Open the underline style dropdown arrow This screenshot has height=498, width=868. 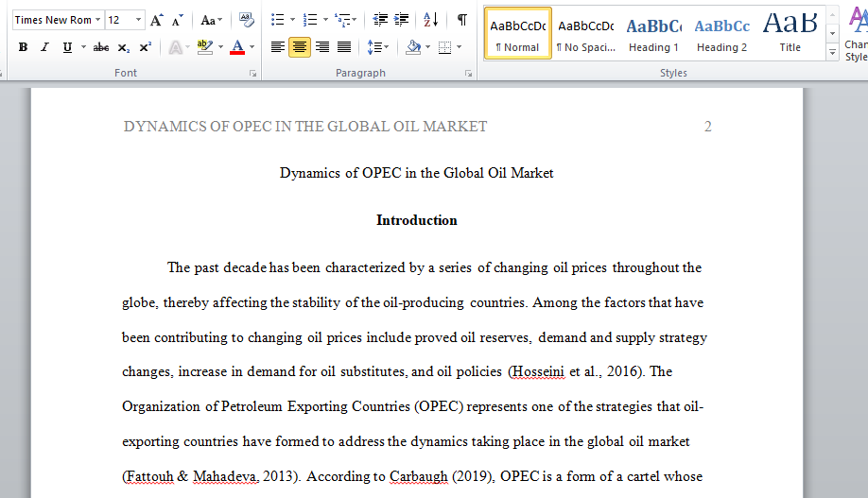click(x=83, y=47)
